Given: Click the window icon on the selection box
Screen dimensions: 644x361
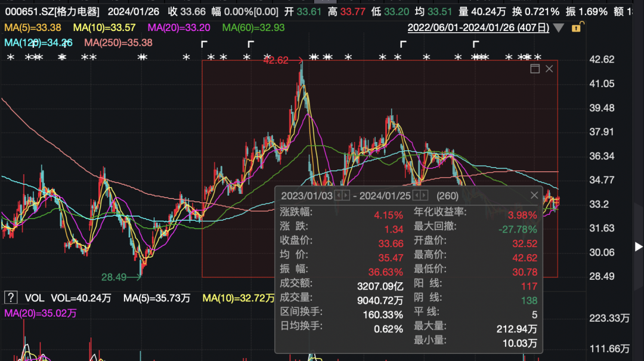Looking at the screenshot, I should click(x=535, y=69).
